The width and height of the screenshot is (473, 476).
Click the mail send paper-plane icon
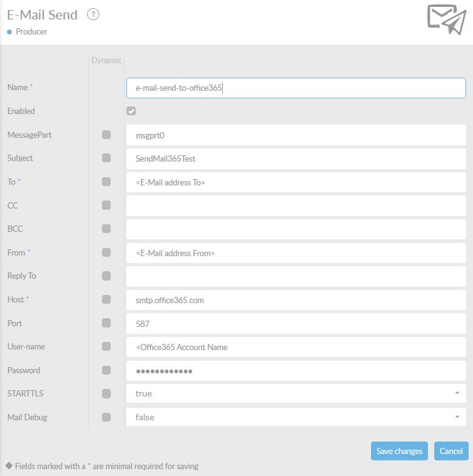click(446, 19)
